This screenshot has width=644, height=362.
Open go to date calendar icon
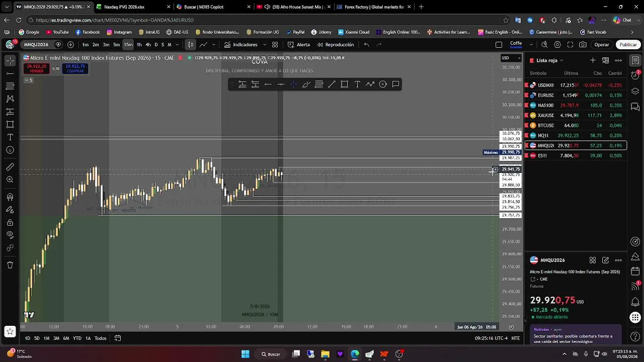pos(118,338)
